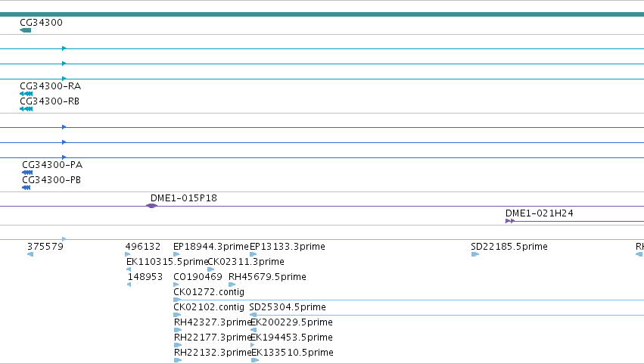Click the CO190469 feature label
Viewport: 644px width, 364px height.
(198, 277)
